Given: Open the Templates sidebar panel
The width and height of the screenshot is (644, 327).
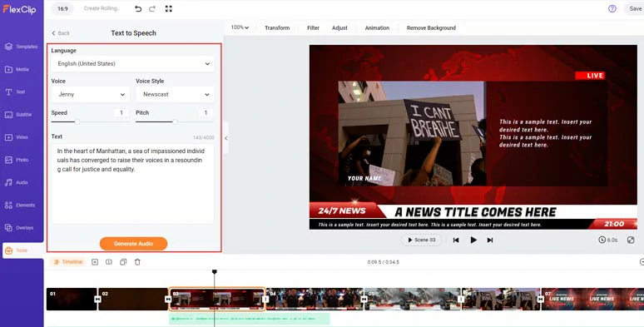Looking at the screenshot, I should [x=22, y=47].
